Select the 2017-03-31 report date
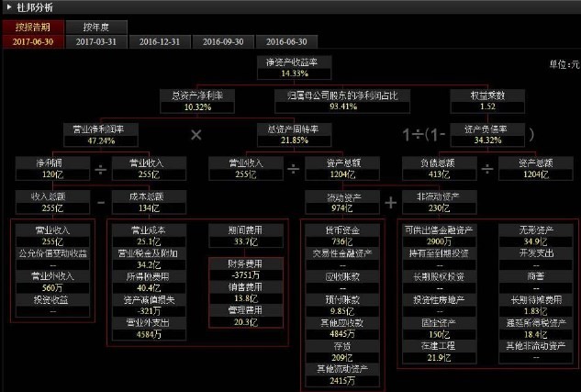Image resolution: width=581 pixels, height=392 pixels. pos(96,41)
